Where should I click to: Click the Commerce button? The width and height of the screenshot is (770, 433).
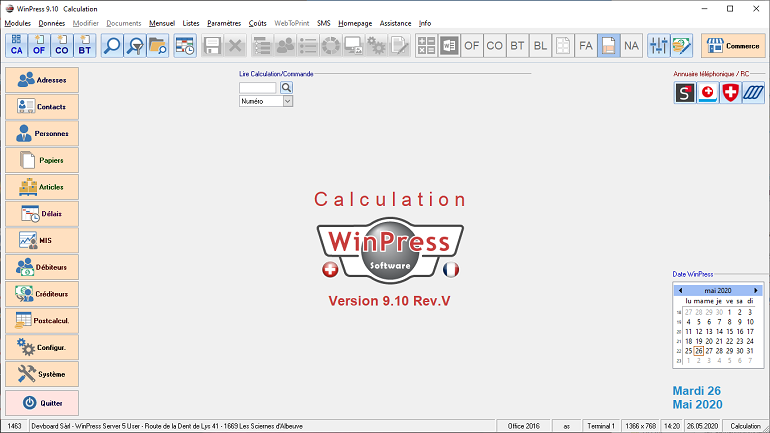[x=733, y=46]
